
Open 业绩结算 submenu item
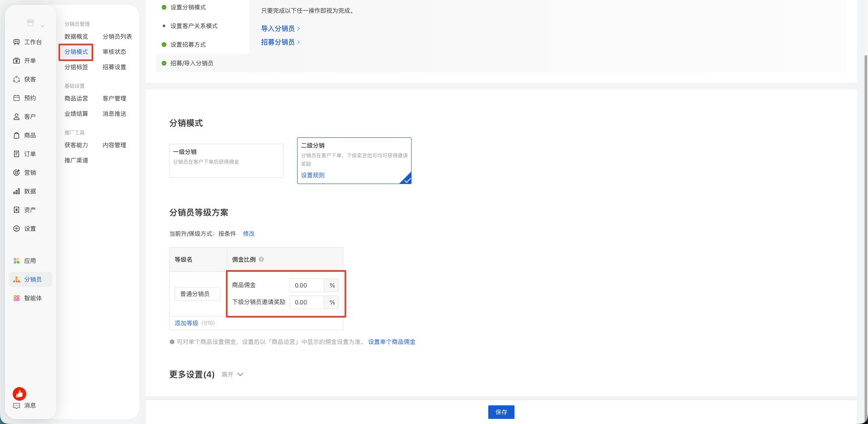tap(76, 114)
